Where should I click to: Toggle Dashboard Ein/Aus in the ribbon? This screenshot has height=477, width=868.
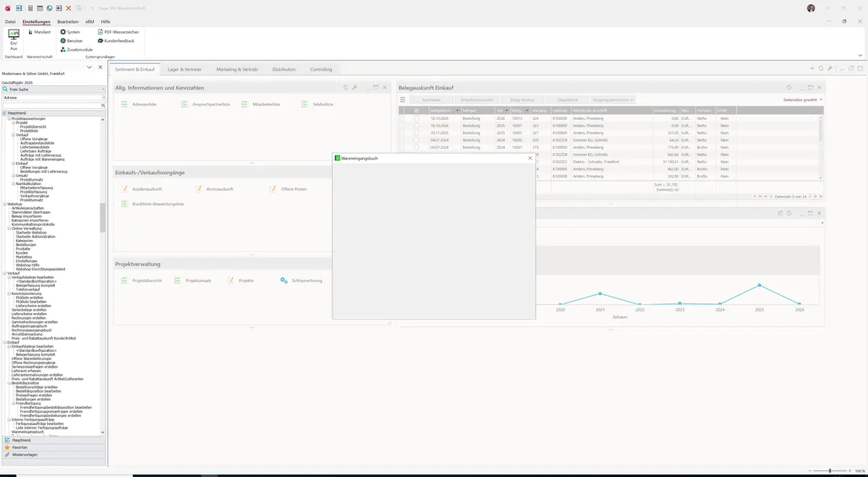coord(13,40)
